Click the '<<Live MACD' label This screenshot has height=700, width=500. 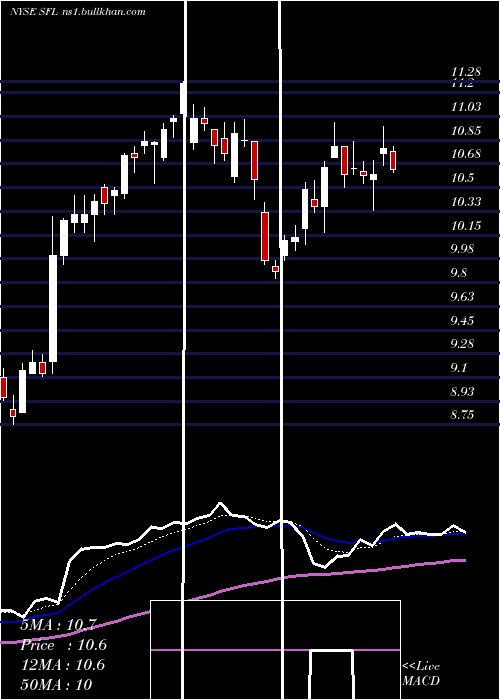[421, 673]
